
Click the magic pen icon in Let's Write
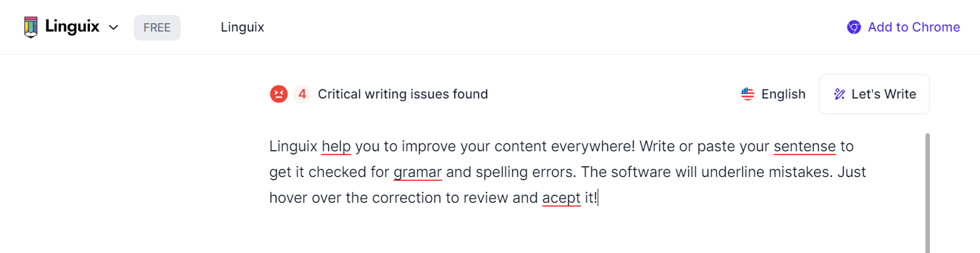(839, 94)
